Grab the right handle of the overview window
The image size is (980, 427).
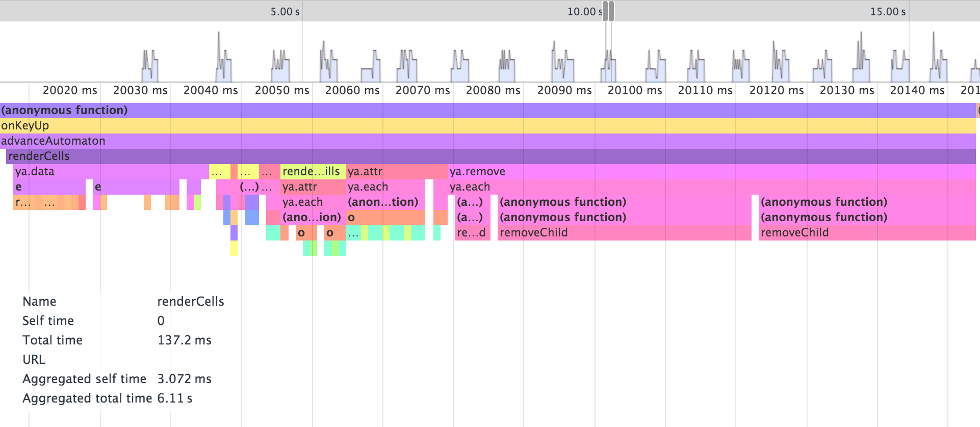coord(611,11)
